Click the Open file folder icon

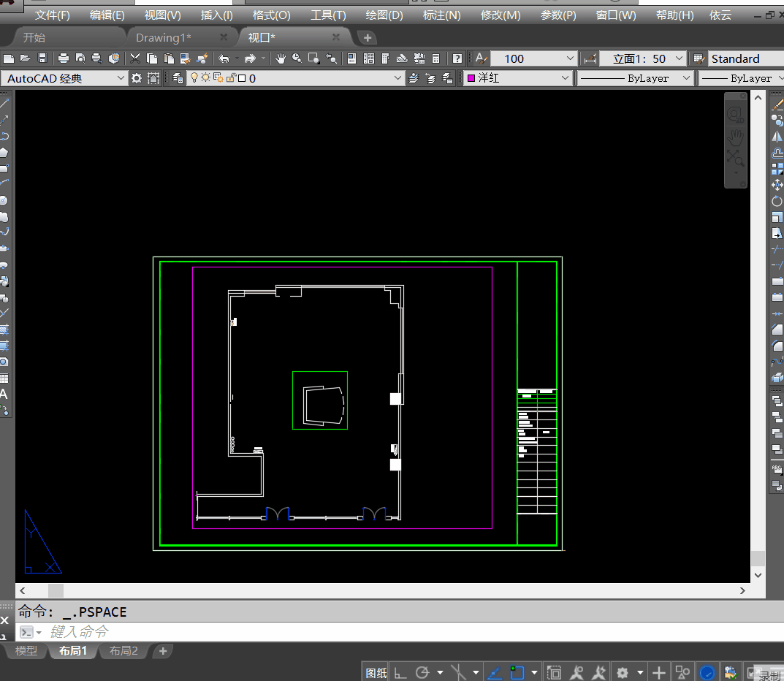pos(26,58)
